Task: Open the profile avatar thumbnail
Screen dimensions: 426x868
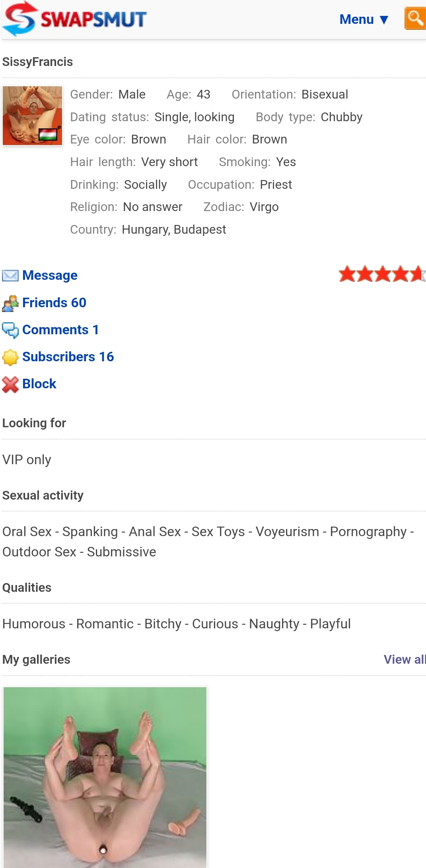Action: click(x=32, y=116)
